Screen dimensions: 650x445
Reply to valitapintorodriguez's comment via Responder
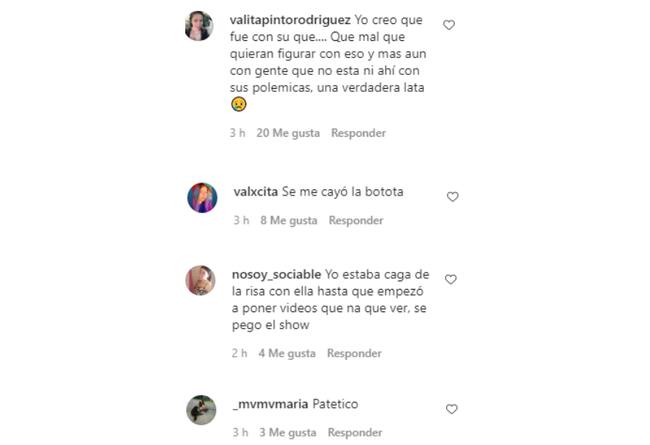coord(358,133)
